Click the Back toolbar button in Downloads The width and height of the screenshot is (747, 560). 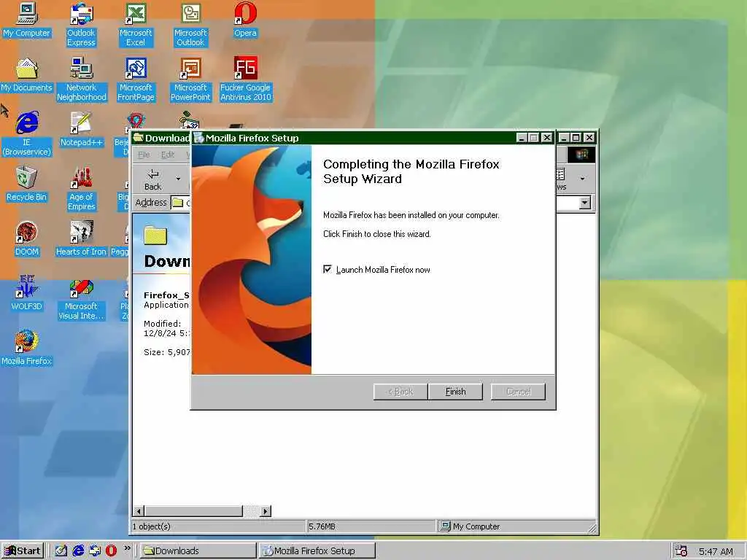click(153, 179)
